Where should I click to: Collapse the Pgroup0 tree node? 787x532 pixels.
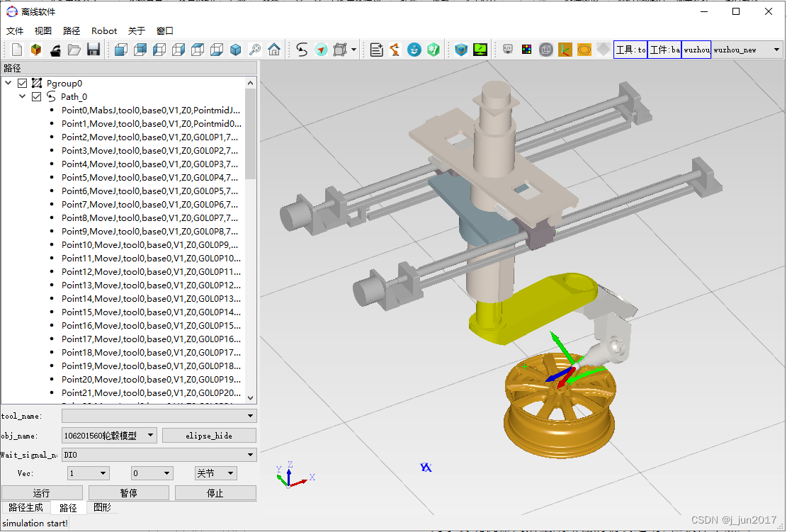click(9, 84)
